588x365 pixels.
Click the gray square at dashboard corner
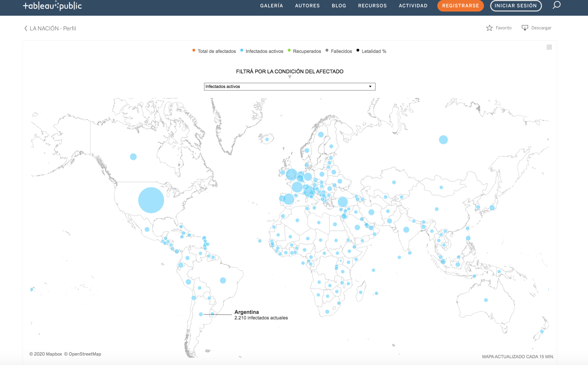(x=549, y=47)
